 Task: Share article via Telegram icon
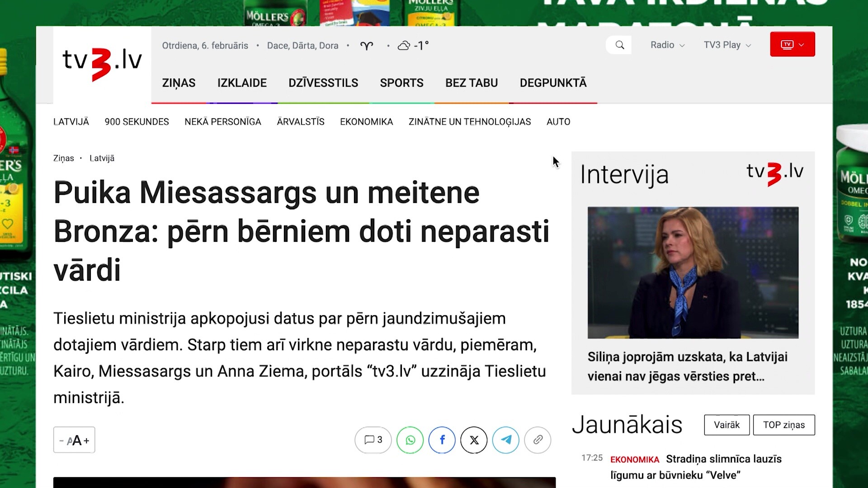coord(506,440)
